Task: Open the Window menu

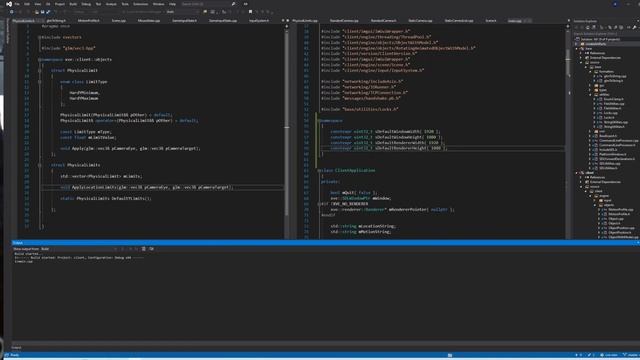Action: pyautogui.click(x=158, y=4)
